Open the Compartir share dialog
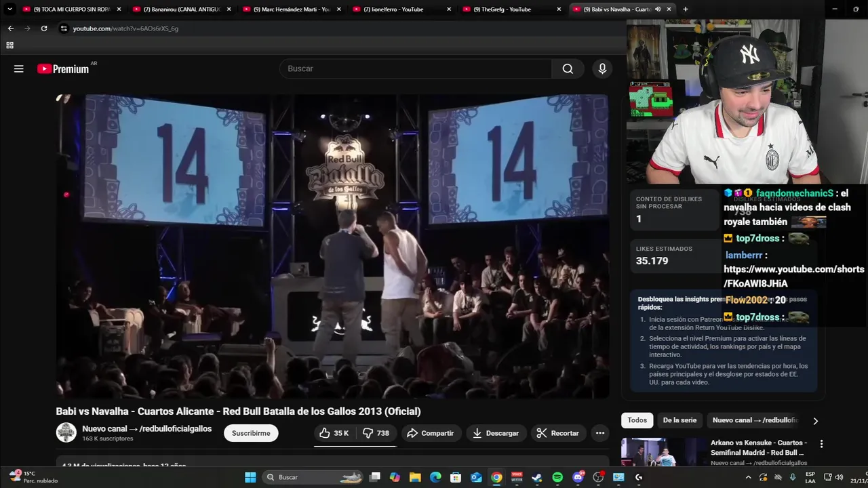Screen dimensions: 868x488 (431, 433)
